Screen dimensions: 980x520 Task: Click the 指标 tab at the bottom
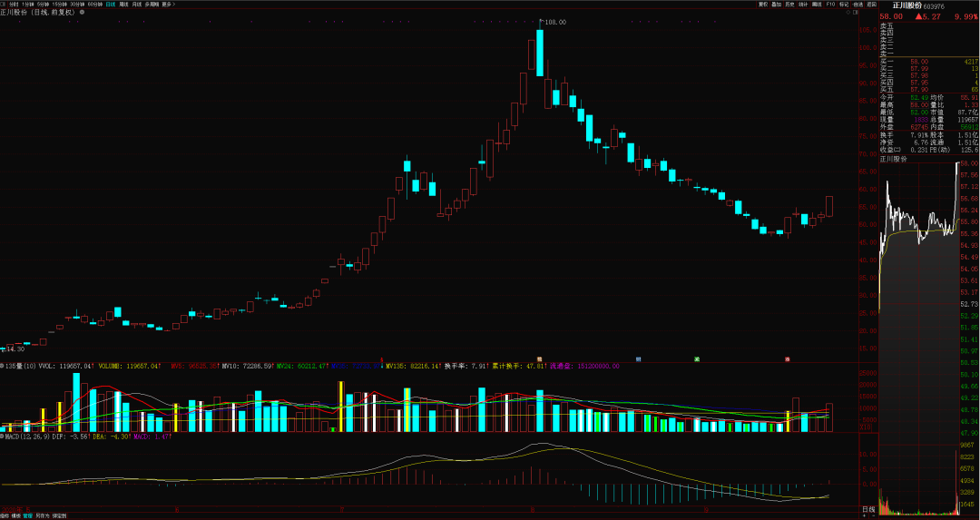(5, 515)
